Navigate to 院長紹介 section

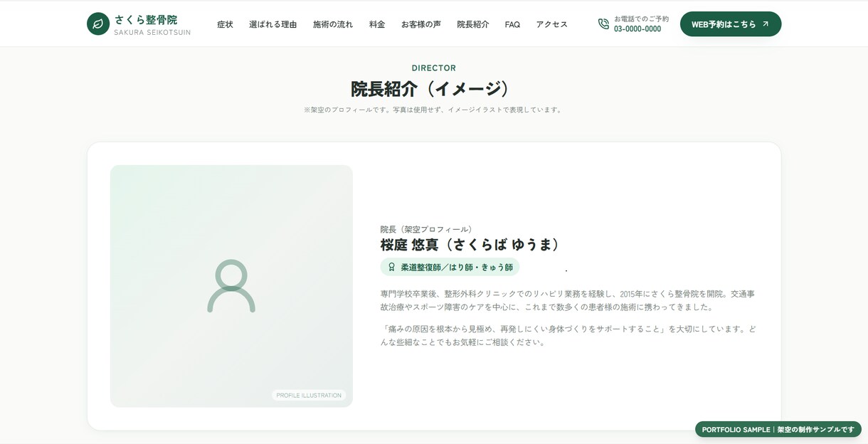473,24
